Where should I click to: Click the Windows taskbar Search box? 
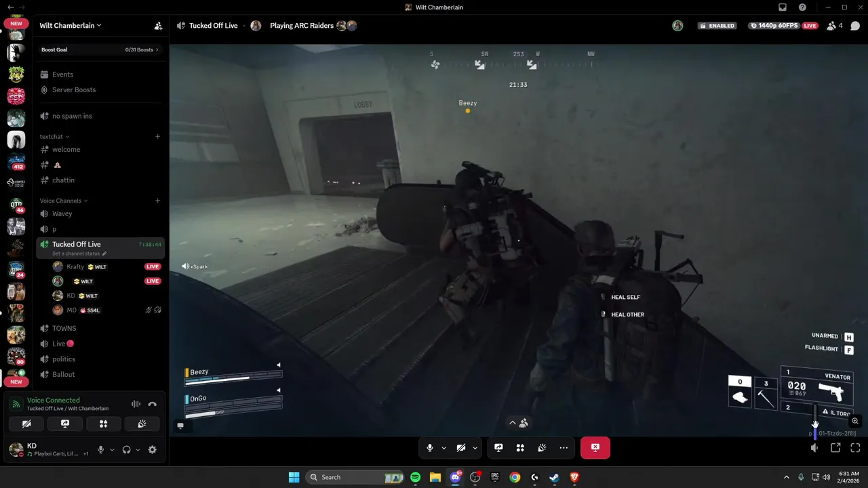click(355, 477)
